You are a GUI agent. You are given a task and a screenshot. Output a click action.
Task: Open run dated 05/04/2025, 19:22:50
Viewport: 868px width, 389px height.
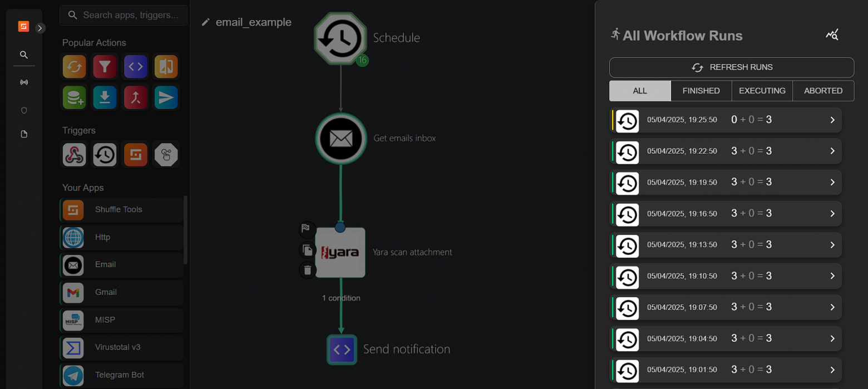(726, 151)
